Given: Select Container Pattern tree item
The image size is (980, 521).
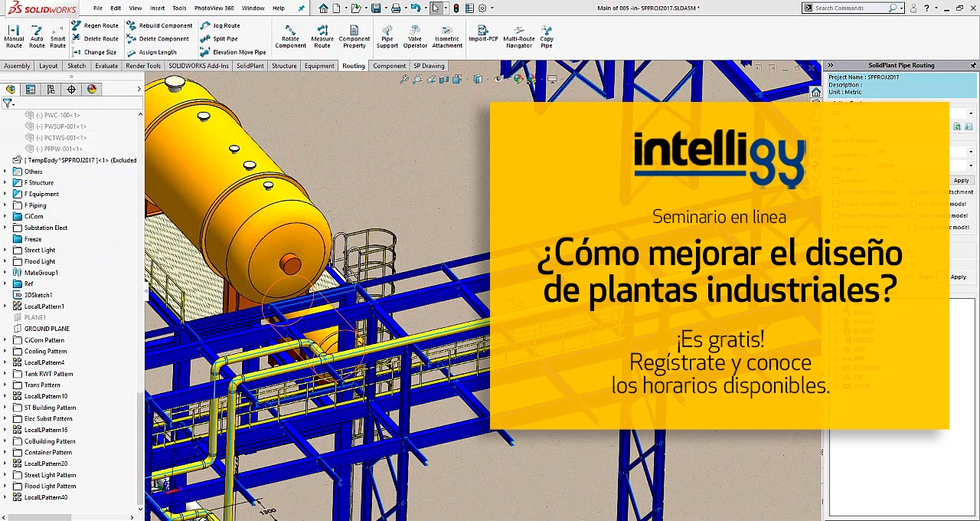Looking at the screenshot, I should click(48, 452).
